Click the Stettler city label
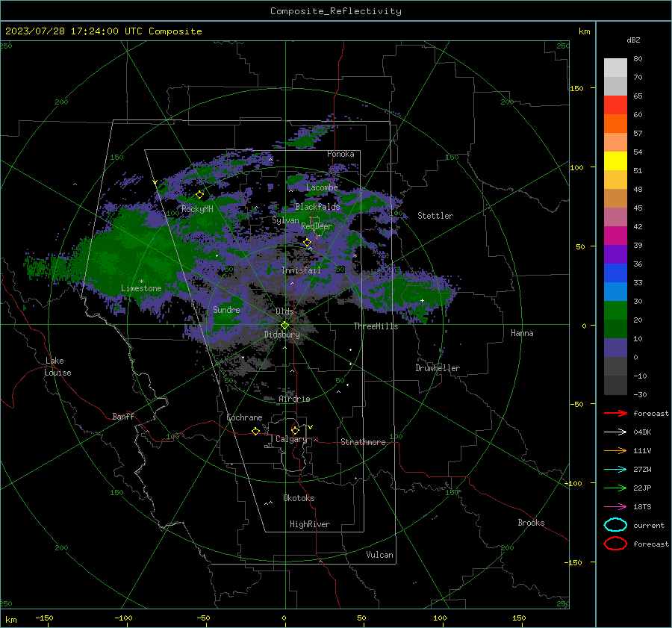The width and height of the screenshot is (672, 628). [435, 216]
